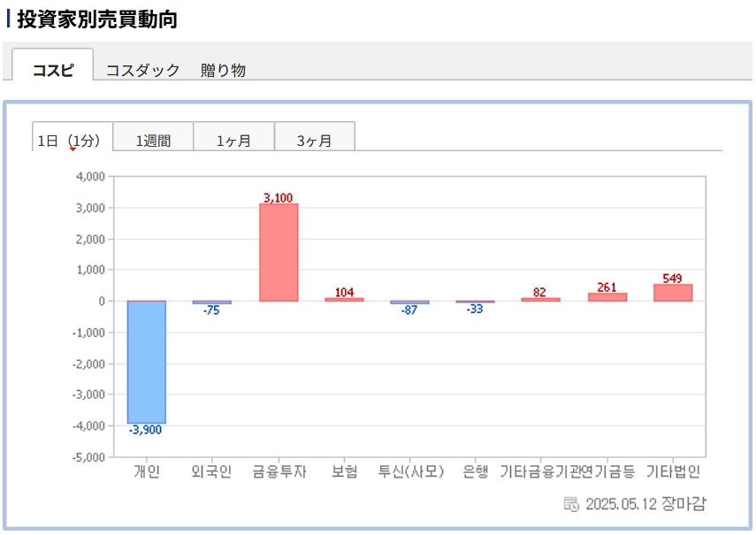756x535 pixels.
Task: Click the 2025.05.12 장마감 timestamp text
Action: [646, 504]
